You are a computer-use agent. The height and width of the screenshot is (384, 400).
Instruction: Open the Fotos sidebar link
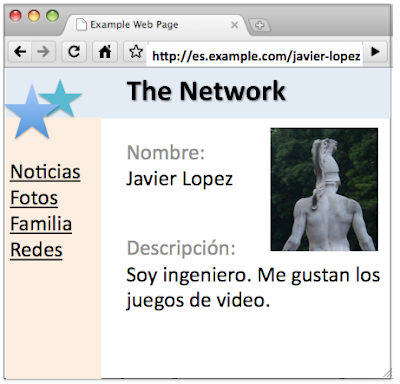(x=34, y=198)
